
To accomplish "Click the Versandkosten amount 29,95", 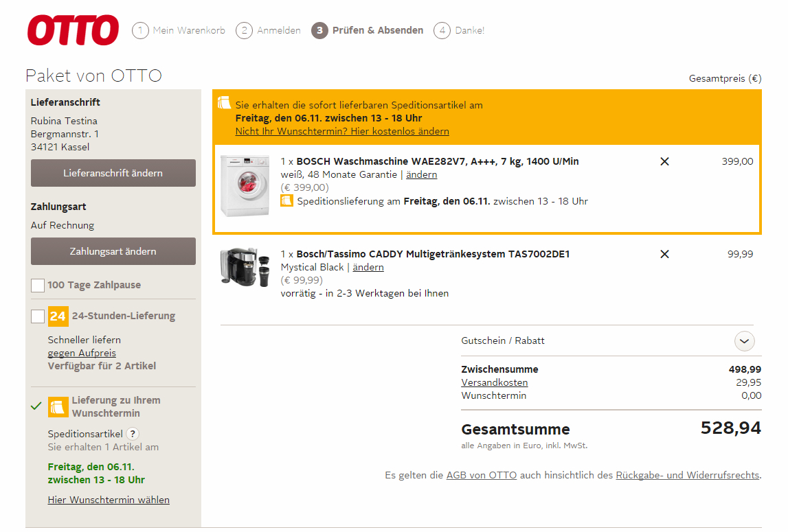I will [749, 383].
